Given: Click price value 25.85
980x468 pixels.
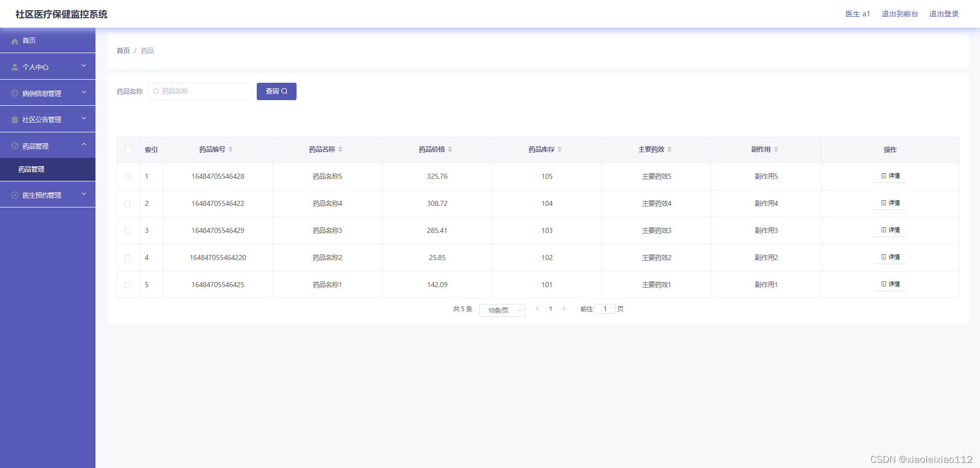Looking at the screenshot, I should (437, 258).
